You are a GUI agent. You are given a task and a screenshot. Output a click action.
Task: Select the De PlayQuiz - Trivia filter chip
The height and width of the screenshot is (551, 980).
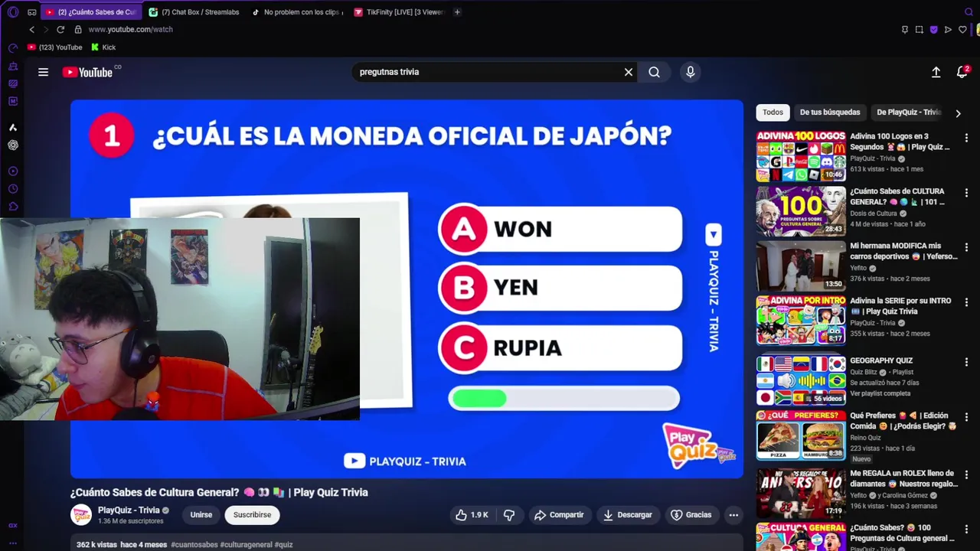909,112
